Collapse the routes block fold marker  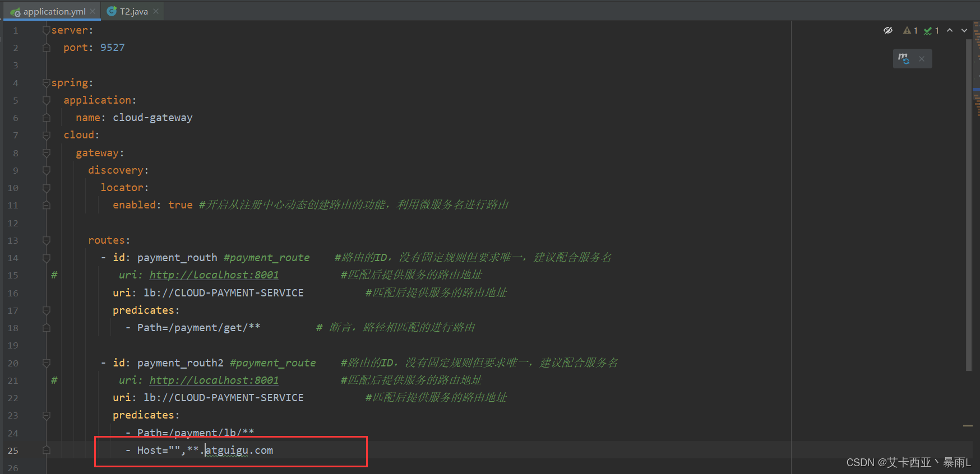(47, 240)
